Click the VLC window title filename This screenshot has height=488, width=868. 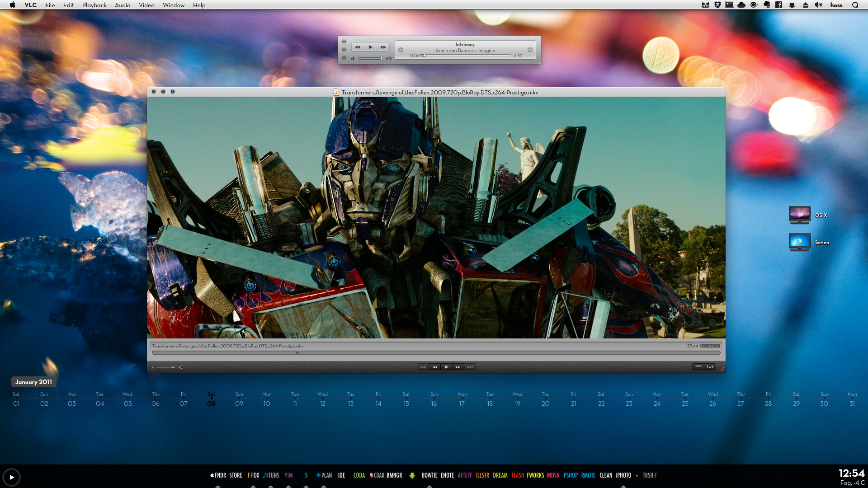439,92
